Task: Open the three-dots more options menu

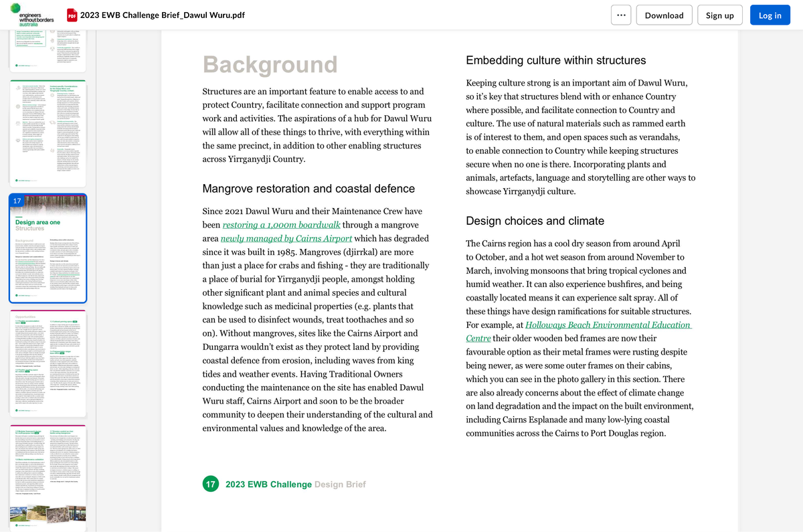Action: [x=621, y=15]
